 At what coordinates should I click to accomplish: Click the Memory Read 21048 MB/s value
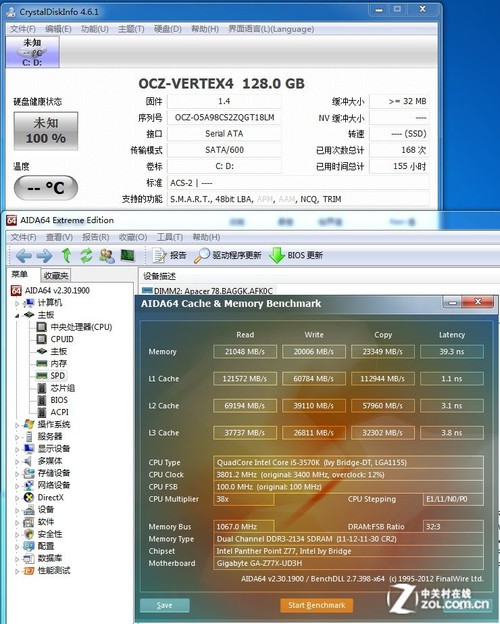click(x=245, y=352)
